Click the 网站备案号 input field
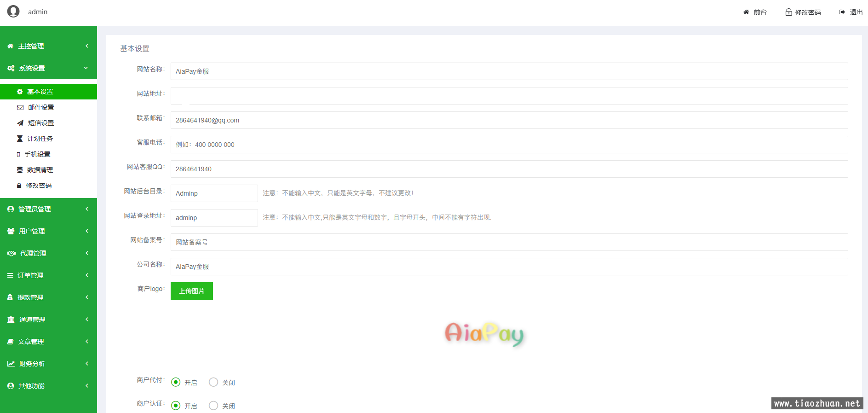The image size is (868, 413). point(509,242)
